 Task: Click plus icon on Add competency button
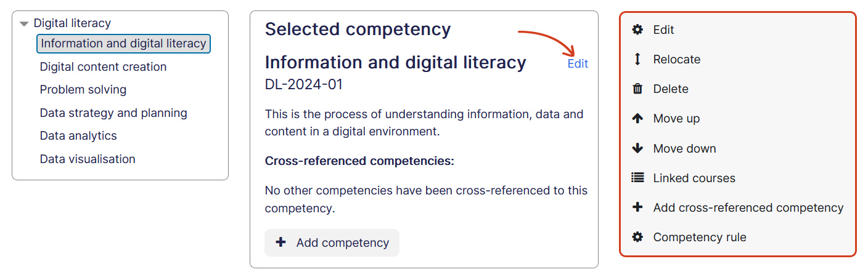(280, 242)
